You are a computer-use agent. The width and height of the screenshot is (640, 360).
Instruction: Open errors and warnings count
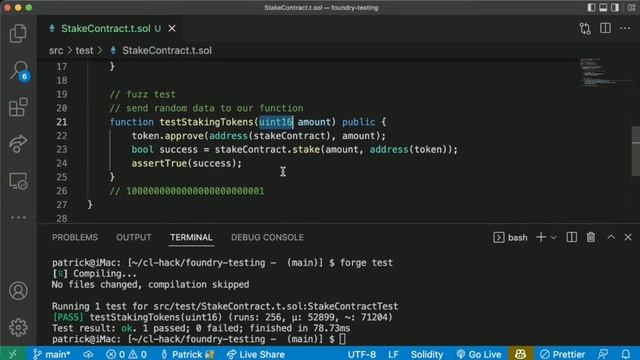tap(126, 354)
